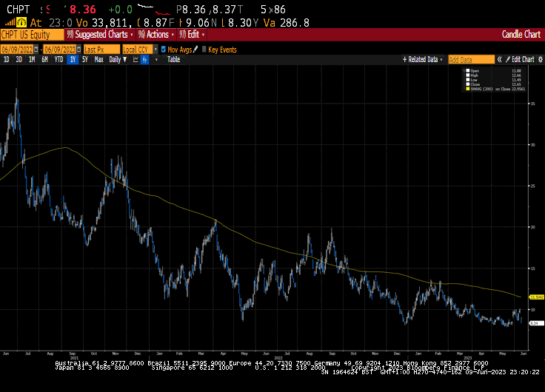Switch to line chart type icon
Viewport: 545px width, 392px height.
(x=136, y=60)
